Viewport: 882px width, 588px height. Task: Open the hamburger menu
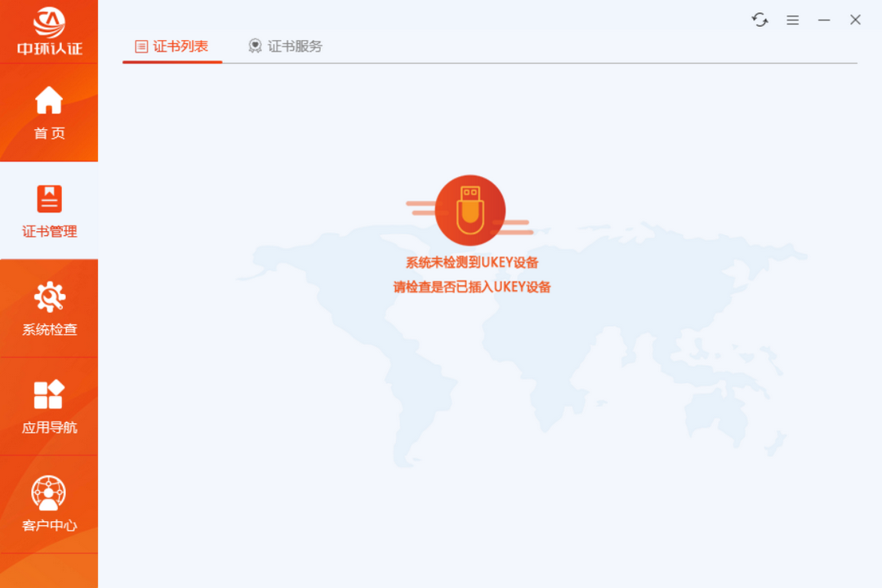792,20
